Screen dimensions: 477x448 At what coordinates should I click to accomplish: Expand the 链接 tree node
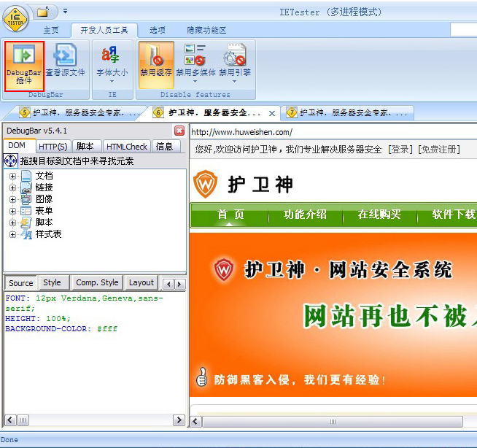coord(12,188)
